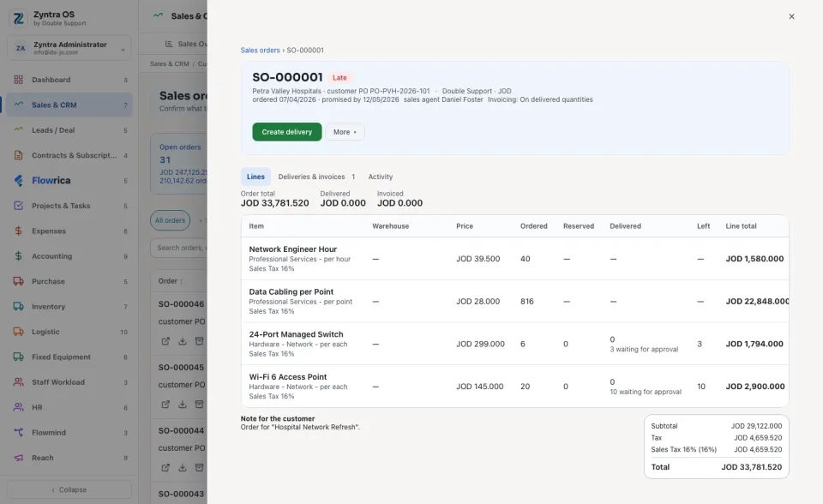This screenshot has height=504, width=823.
Task: Select the All orders filter chip
Action: tap(170, 220)
